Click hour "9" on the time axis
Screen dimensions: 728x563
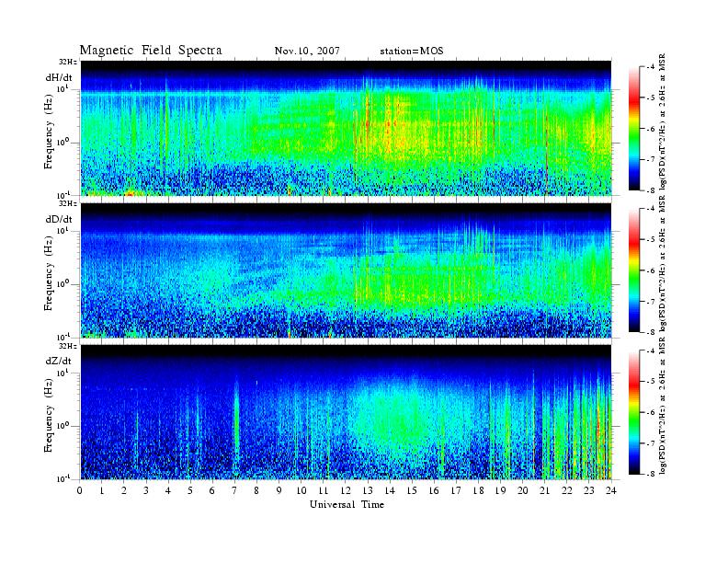tap(279, 490)
